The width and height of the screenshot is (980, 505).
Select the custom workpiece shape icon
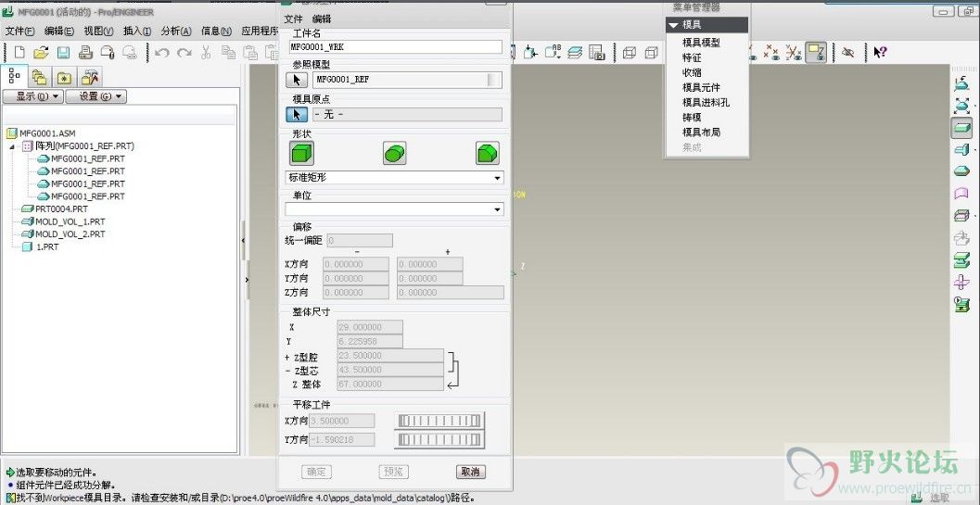(488, 153)
